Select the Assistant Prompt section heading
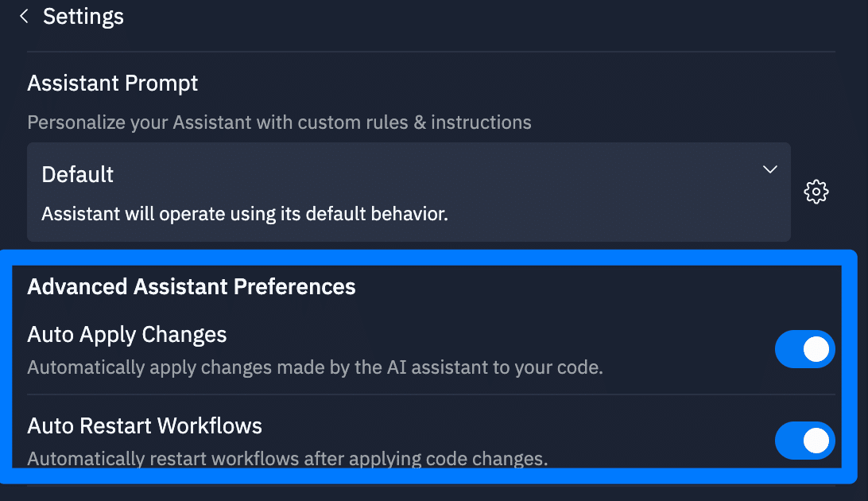The image size is (868, 501). (x=113, y=83)
